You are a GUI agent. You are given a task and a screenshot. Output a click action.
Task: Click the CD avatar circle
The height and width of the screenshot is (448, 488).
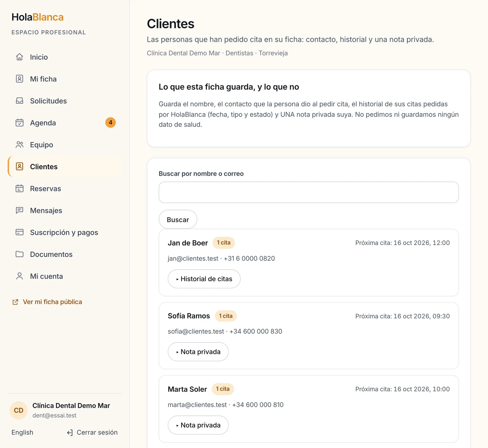tap(19, 410)
